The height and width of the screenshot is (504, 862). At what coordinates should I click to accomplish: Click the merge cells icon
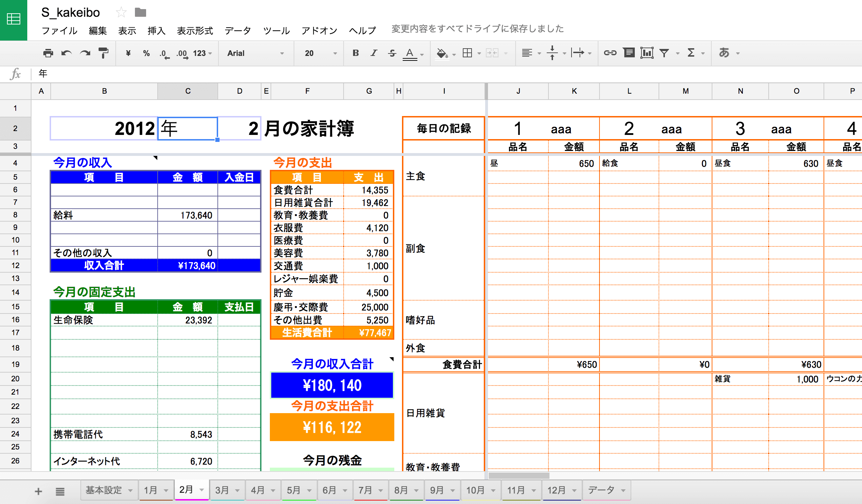492,53
